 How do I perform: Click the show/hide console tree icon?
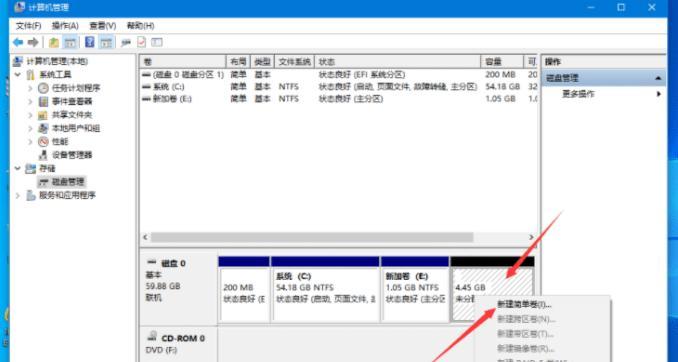(x=70, y=42)
